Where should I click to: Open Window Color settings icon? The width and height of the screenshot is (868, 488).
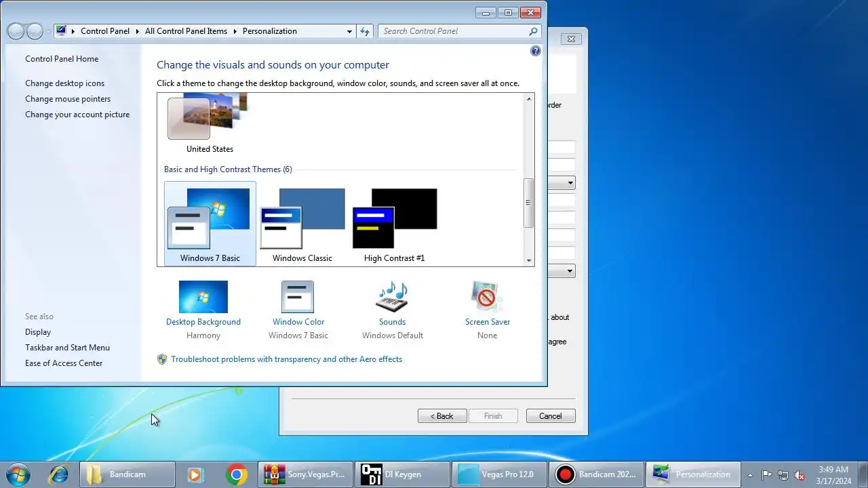pos(298,297)
